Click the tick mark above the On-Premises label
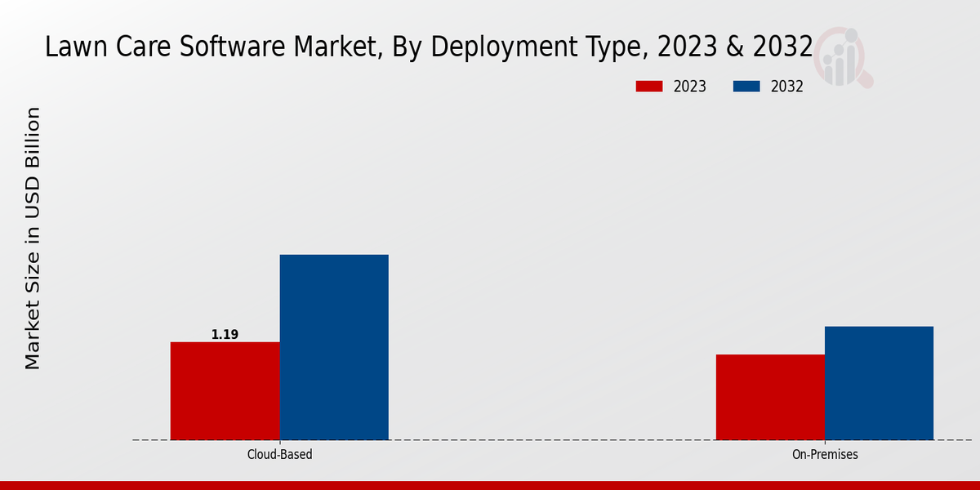 pyautogui.click(x=825, y=443)
